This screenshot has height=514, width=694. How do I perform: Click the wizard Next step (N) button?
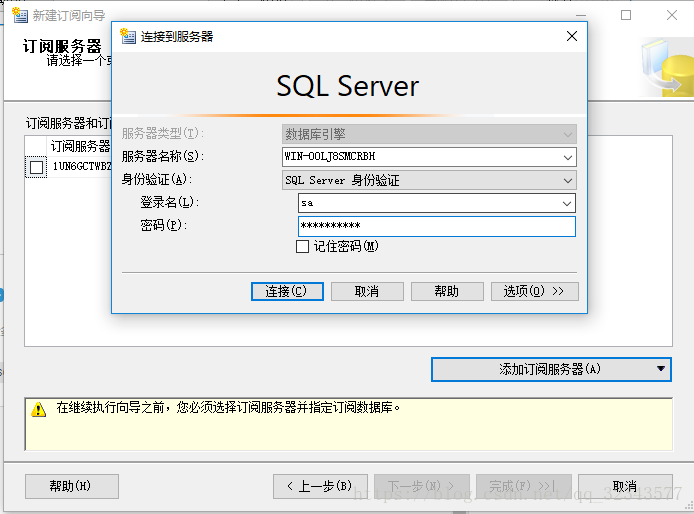421,486
